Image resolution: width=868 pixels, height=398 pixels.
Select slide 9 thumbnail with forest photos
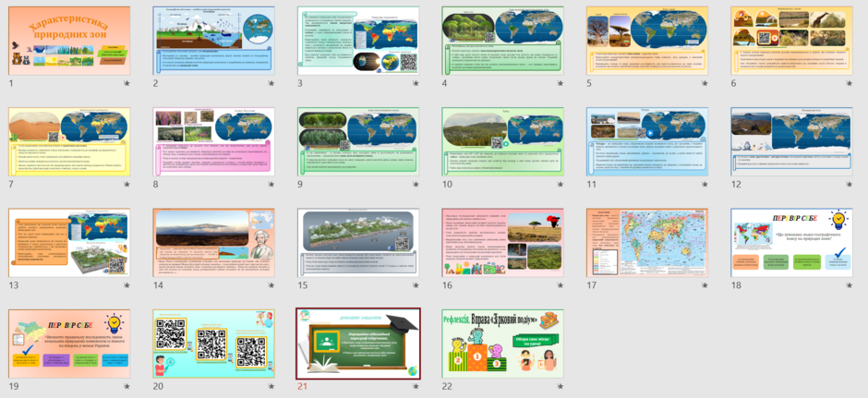tap(358, 141)
